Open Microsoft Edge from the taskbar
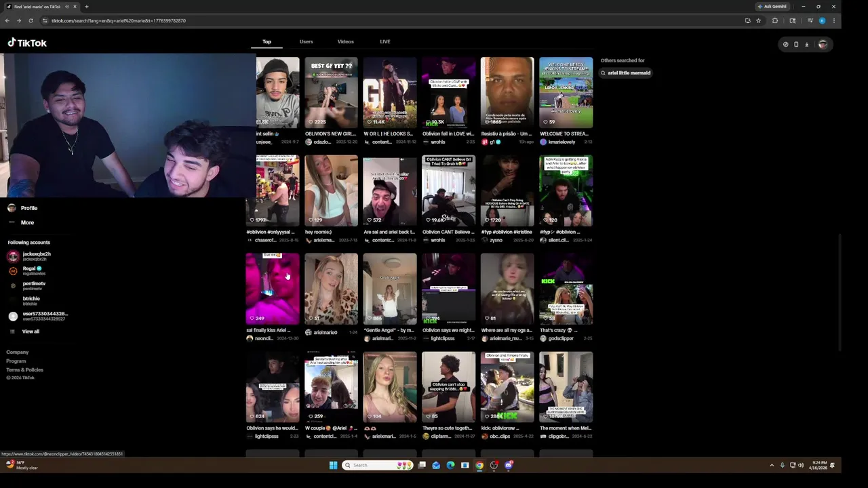Viewport: 868px width, 488px height. 450,465
